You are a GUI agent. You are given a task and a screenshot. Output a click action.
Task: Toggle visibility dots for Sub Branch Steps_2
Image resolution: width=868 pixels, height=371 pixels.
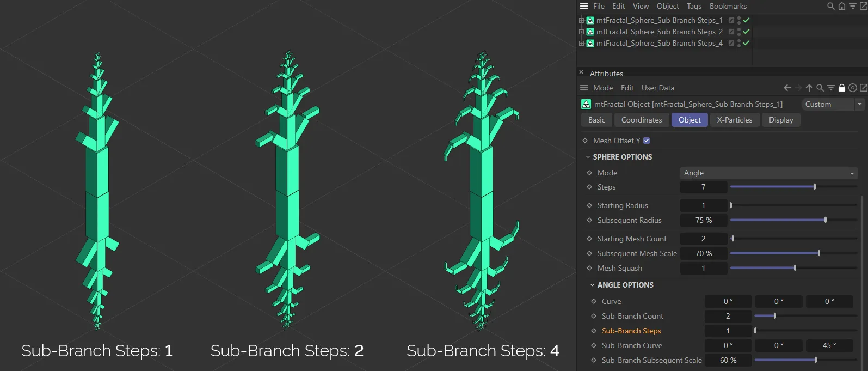point(739,32)
